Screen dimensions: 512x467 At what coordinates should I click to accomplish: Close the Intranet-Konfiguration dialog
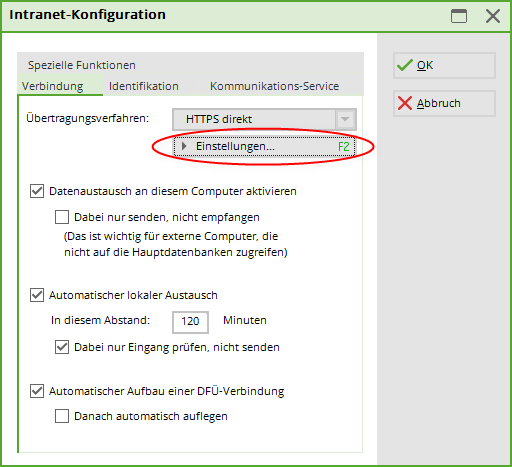click(x=493, y=16)
